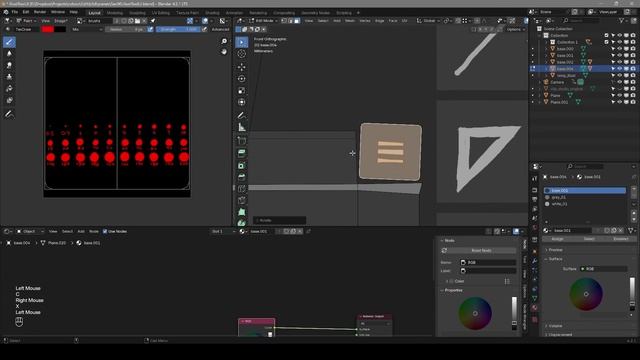Click the Deselect material button
Image resolution: width=640 pixels, height=360 pixels.
pos(620,239)
